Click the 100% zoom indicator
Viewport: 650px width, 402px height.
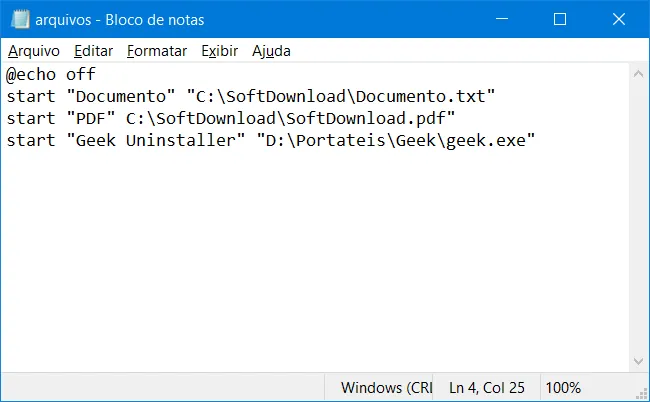[563, 388]
